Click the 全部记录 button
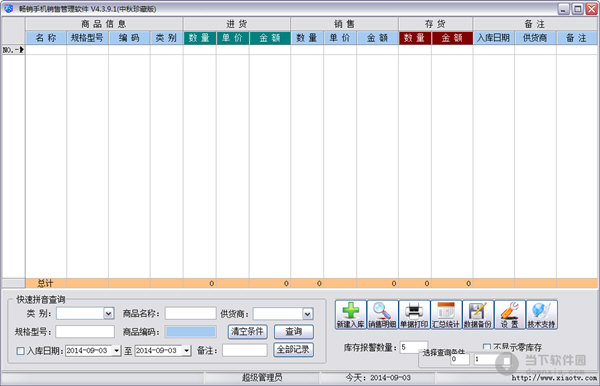 [294, 350]
